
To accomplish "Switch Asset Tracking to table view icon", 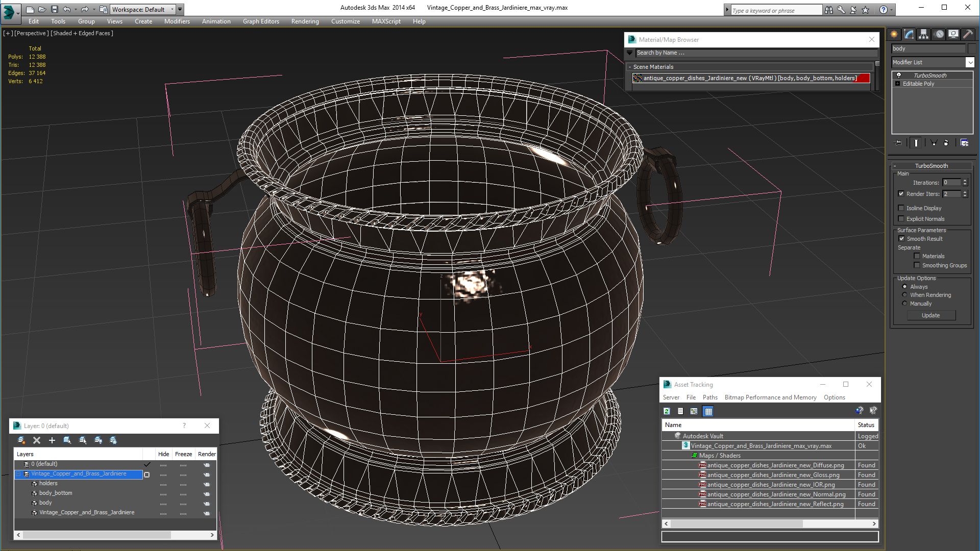I will pos(708,411).
